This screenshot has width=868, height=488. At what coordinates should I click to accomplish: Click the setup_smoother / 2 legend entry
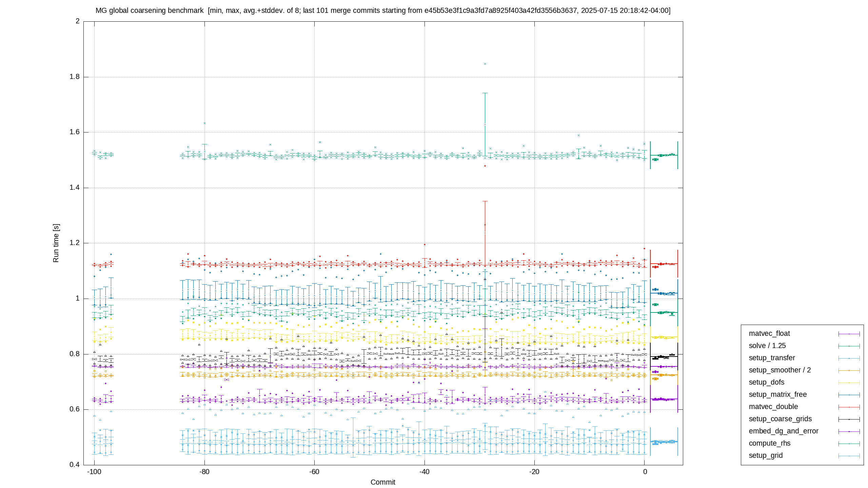(x=780, y=370)
